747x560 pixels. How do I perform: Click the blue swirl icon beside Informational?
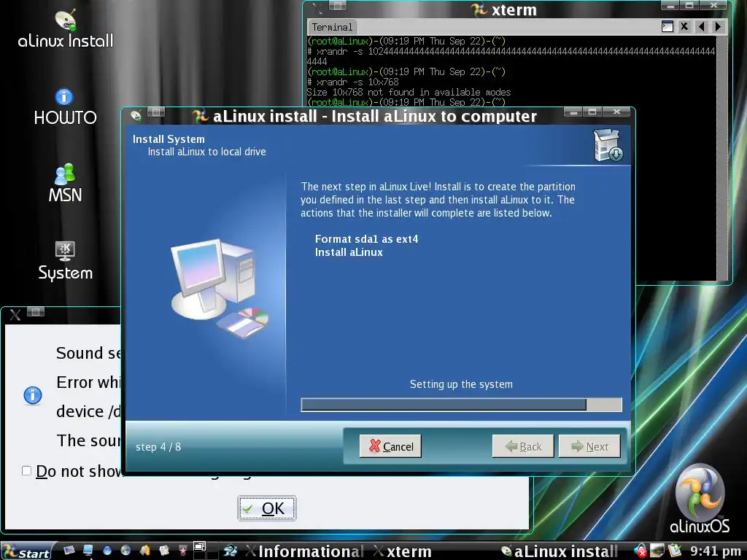230,551
